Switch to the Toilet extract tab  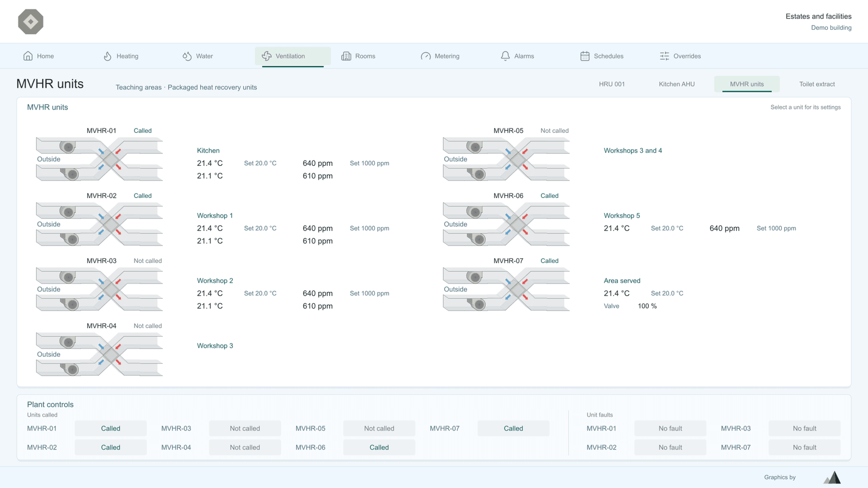[817, 84]
